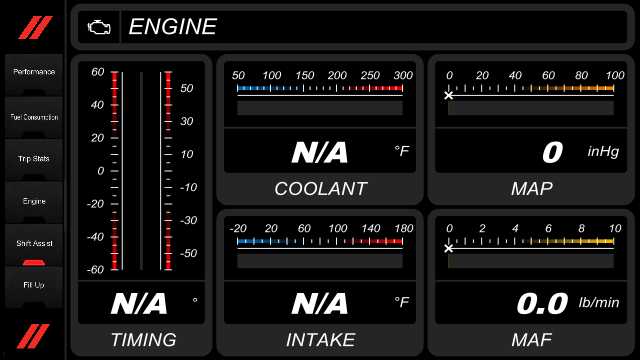
Task: Click the engine icon in header
Action: (x=99, y=27)
